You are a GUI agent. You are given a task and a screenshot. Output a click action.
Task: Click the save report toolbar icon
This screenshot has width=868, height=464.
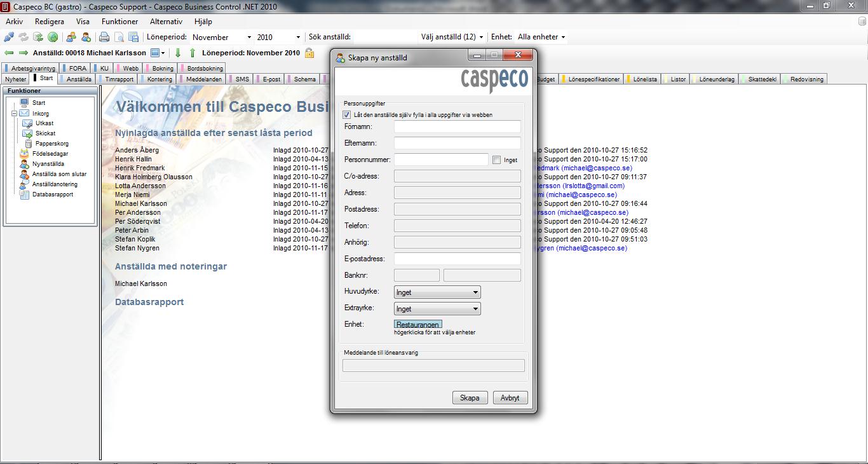[x=133, y=37]
